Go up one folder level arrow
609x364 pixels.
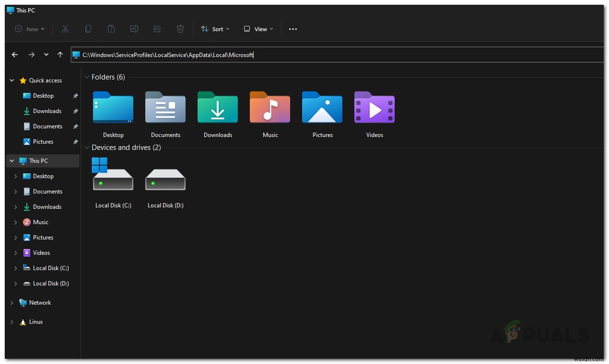pos(60,55)
